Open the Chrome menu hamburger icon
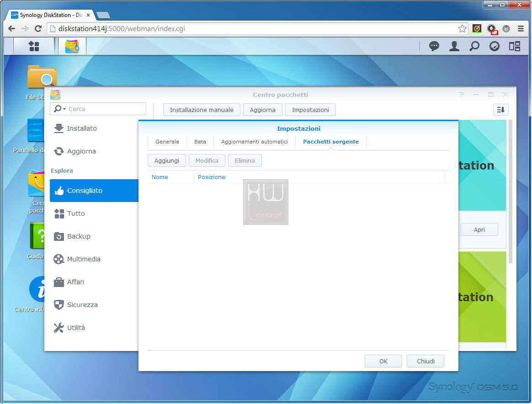Screen dimensions: 532x404 (521, 29)
